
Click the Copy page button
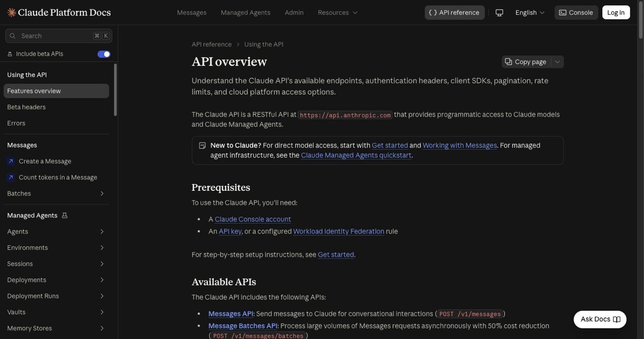(526, 62)
